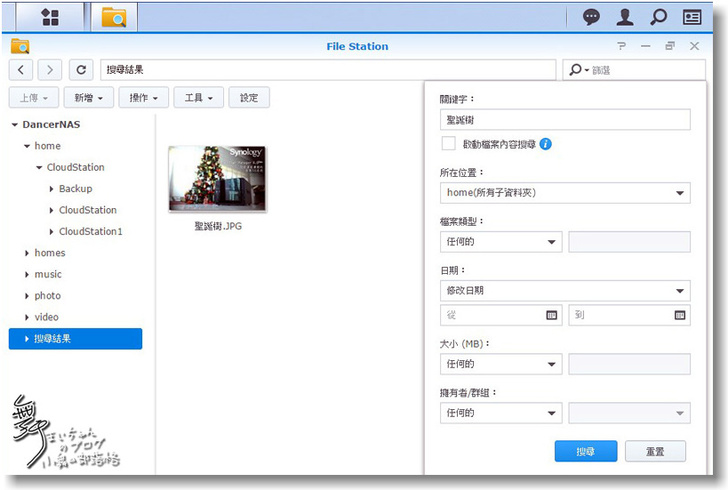
Task: Open the 工具 tools menu
Action: 197,98
